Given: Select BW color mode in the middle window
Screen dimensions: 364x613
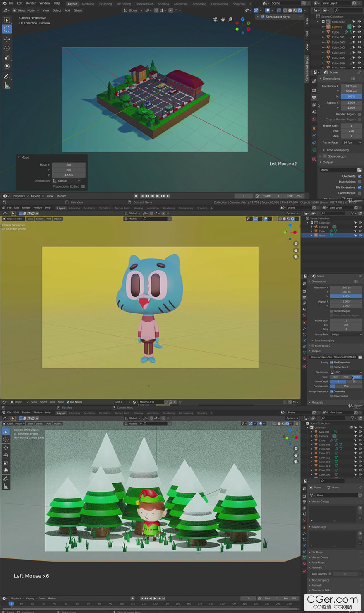Looking at the screenshot, I should [x=335, y=377].
